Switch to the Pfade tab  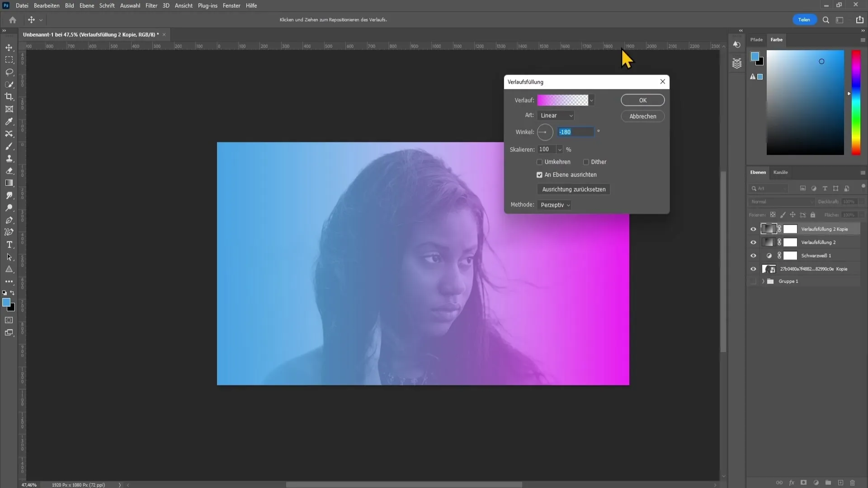pyautogui.click(x=756, y=40)
